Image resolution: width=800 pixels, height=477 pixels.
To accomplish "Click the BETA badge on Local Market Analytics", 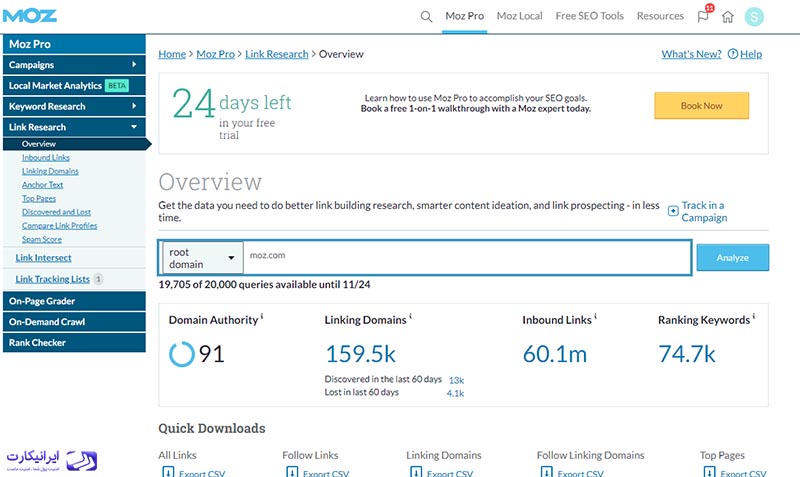I will click(x=117, y=86).
